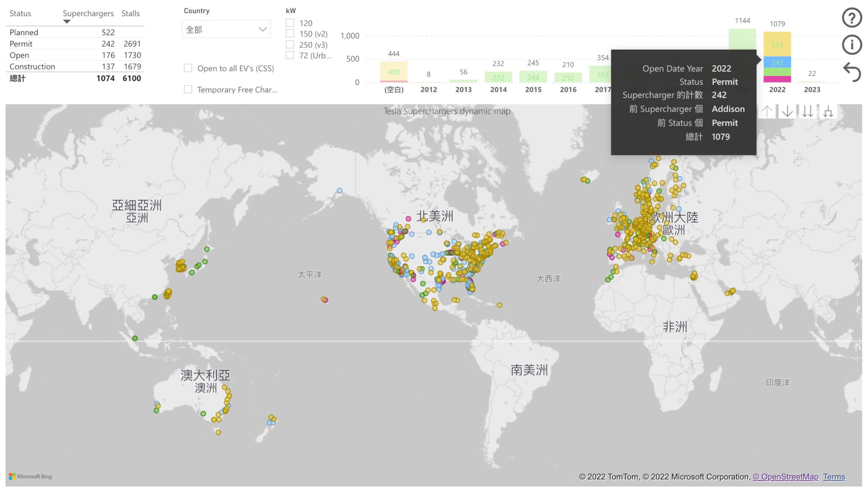Click the blue supercharger dot in Alaska
This screenshot has width=868, height=492.
[339, 191]
